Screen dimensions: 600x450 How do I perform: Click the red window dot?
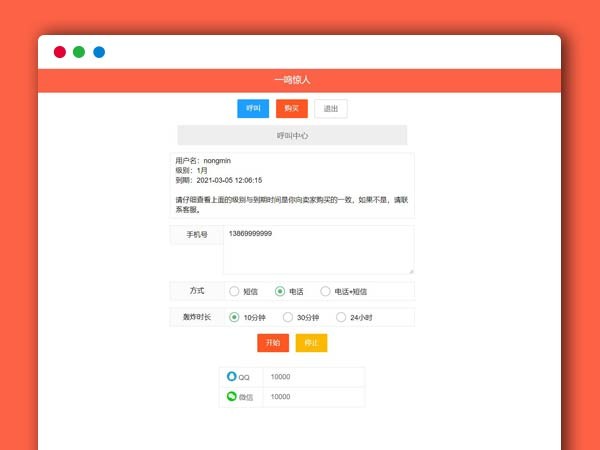[60, 52]
